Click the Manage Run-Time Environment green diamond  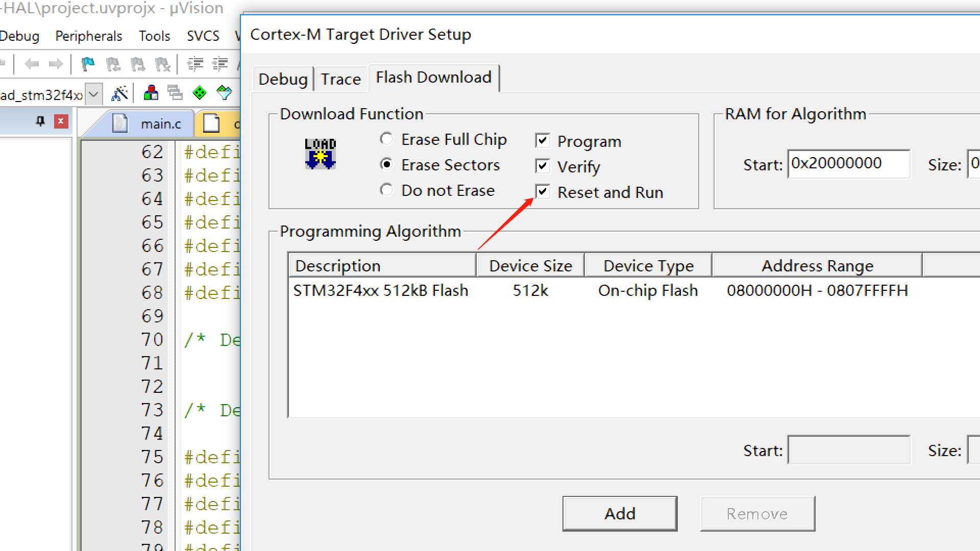199,93
